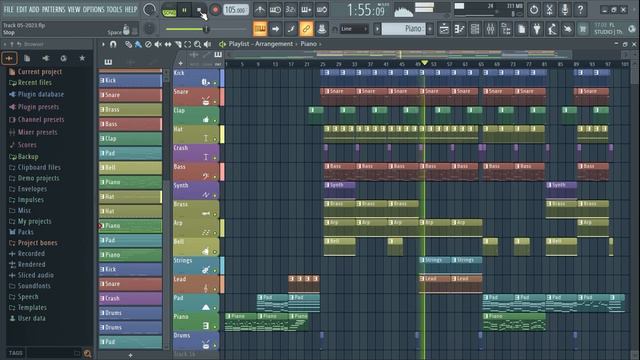Image resolution: width=640 pixels, height=360 pixels.
Task: Open the Piano pattern selector
Action: tap(404, 29)
